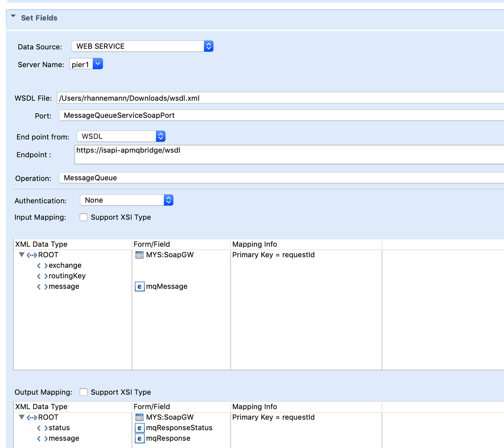Open the Data Source dropdown
The width and height of the screenshot is (504, 448).
coord(209,46)
